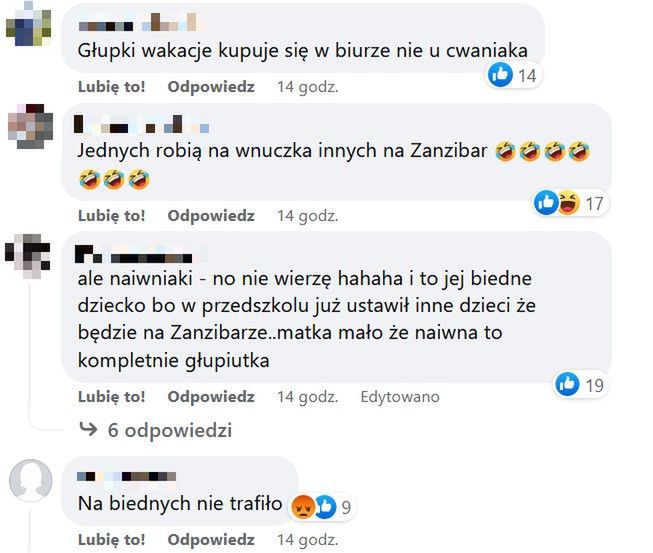Reply to the 'Głupki wakacje' comment
The width and height of the screenshot is (653, 553).
pyautogui.click(x=211, y=87)
